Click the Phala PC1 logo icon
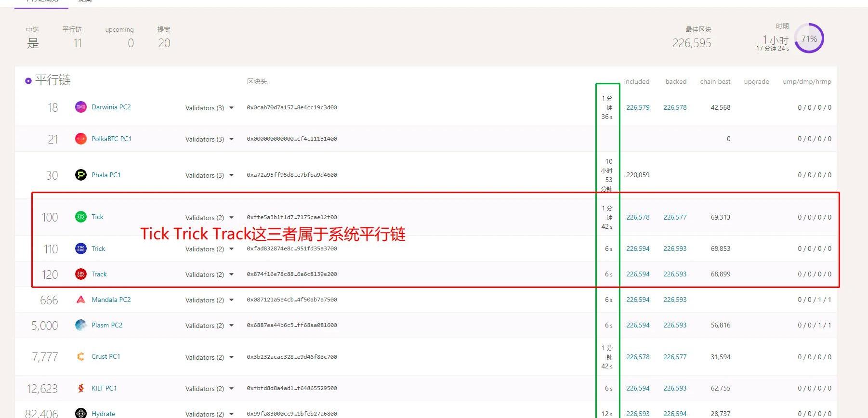Image resolution: width=868 pixels, height=418 pixels. tap(80, 175)
